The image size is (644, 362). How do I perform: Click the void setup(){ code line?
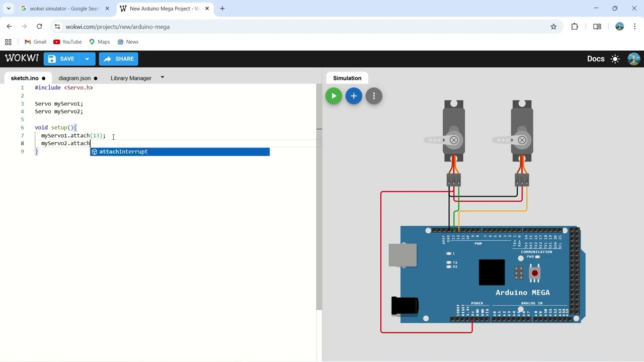click(x=55, y=128)
